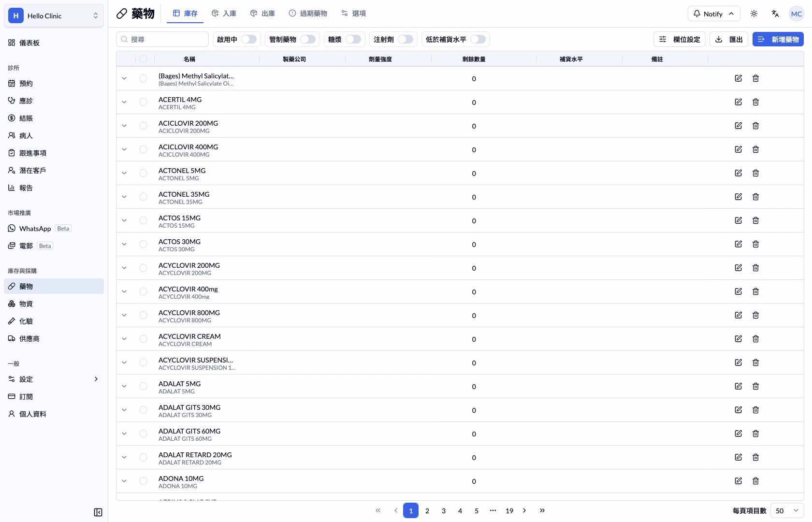Viewport: 812px width, 522px height.
Task: Open language translation icon in header
Action: (775, 14)
